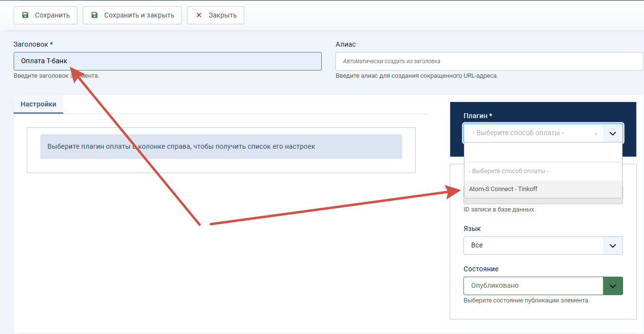Image resolution: width=644 pixels, height=334 pixels.
Task: Select '- Выберите способ оплаты -' list option
Action: point(543,171)
